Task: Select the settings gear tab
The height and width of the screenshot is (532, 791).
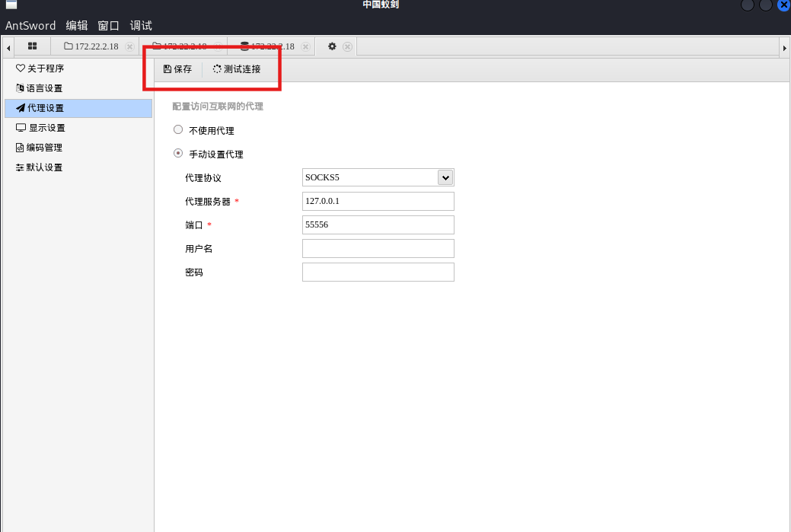Action: pyautogui.click(x=332, y=46)
